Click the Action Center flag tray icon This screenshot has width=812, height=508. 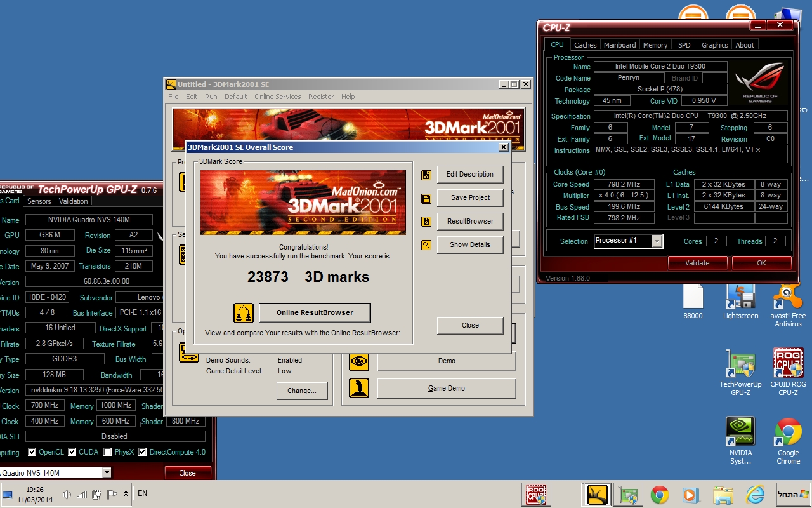click(x=112, y=494)
